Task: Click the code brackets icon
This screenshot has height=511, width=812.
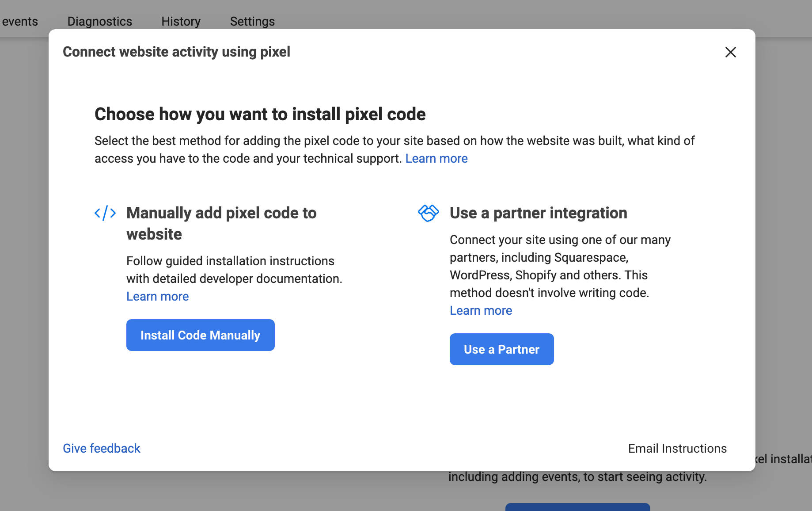Action: [x=105, y=214]
